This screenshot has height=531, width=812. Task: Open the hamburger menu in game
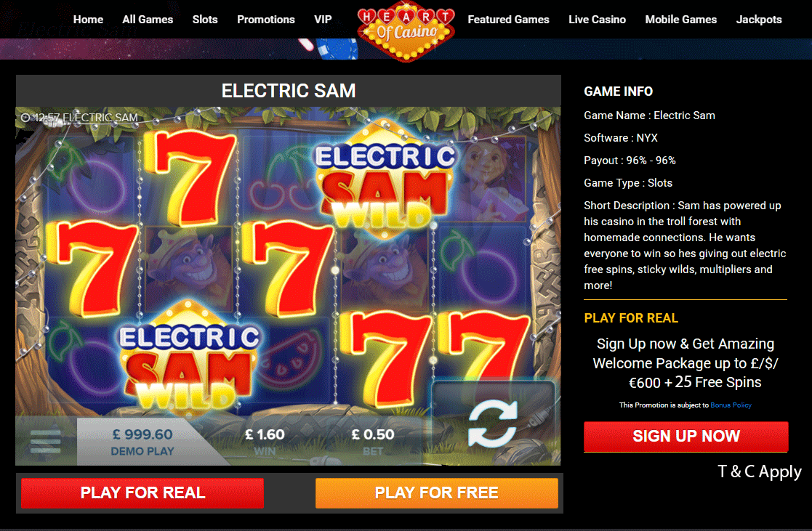(x=46, y=442)
